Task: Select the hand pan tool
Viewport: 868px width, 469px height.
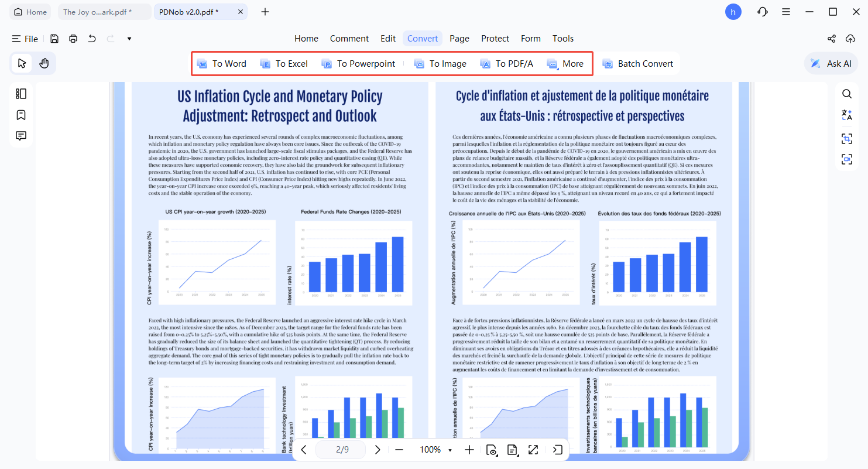Action: 44,63
